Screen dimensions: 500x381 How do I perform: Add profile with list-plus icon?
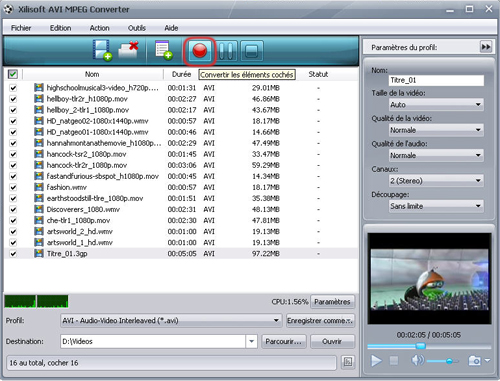(163, 50)
